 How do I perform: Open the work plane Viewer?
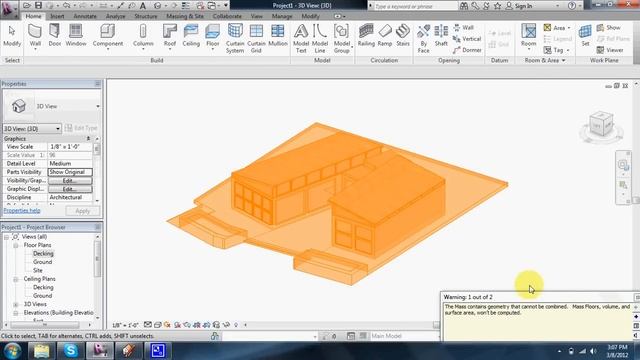coord(610,50)
